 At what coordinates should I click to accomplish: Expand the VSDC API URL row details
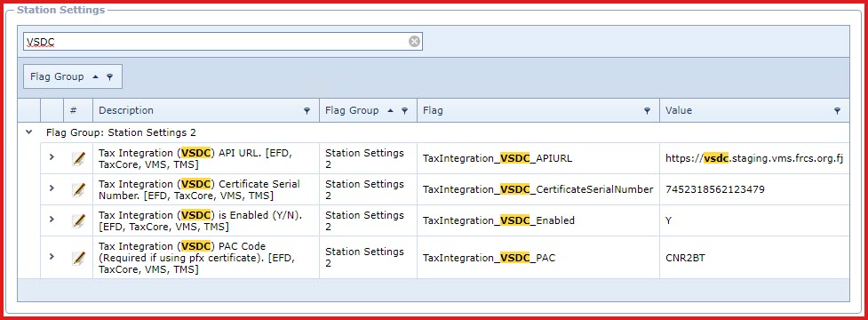click(52, 157)
